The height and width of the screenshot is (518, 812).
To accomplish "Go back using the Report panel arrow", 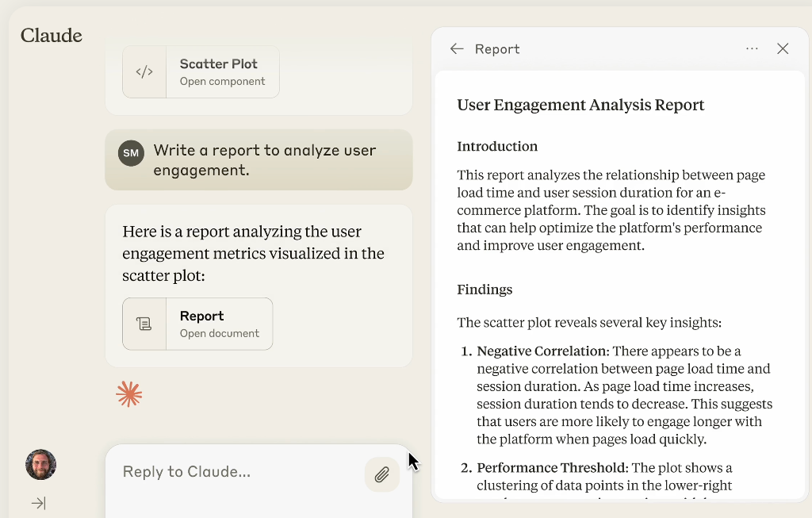I will click(x=457, y=48).
